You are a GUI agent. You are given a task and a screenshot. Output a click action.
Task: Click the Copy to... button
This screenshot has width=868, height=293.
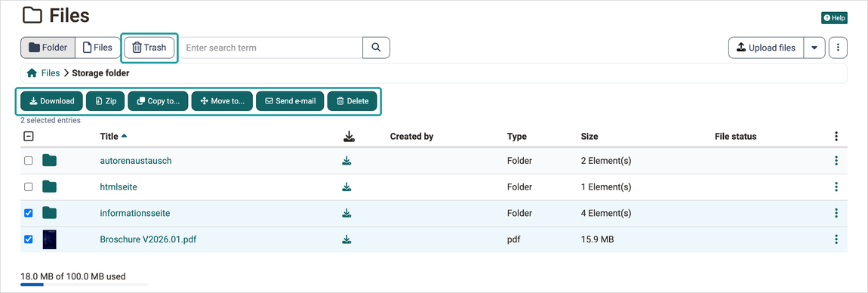pyautogui.click(x=158, y=100)
